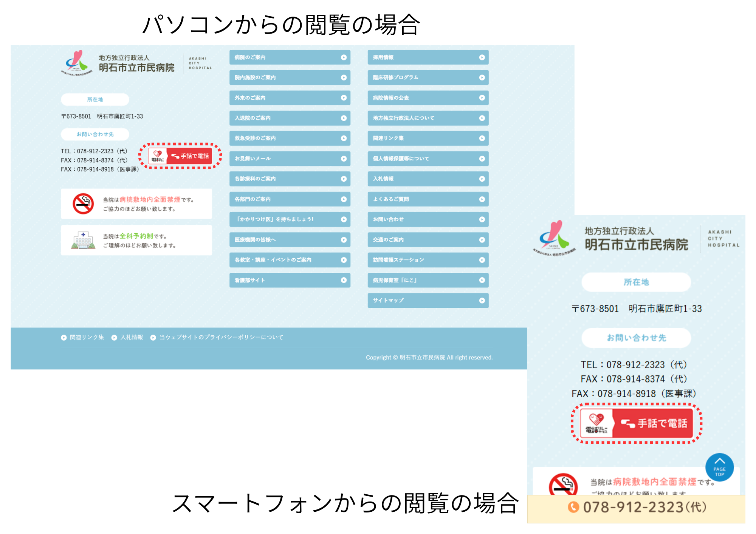Click arrow icon on サイトマップ
Viewport: 756px width, 534px height.
482,301
